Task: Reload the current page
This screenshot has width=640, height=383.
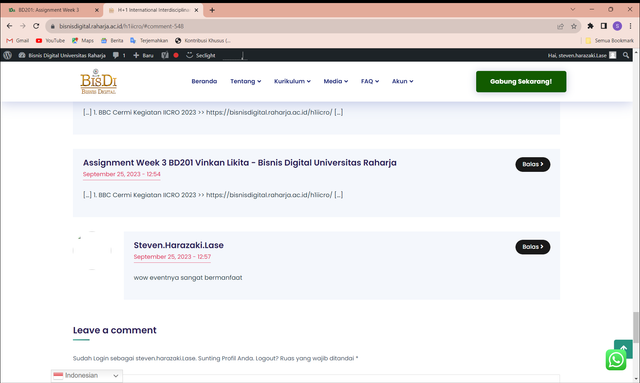Action: 36,26
